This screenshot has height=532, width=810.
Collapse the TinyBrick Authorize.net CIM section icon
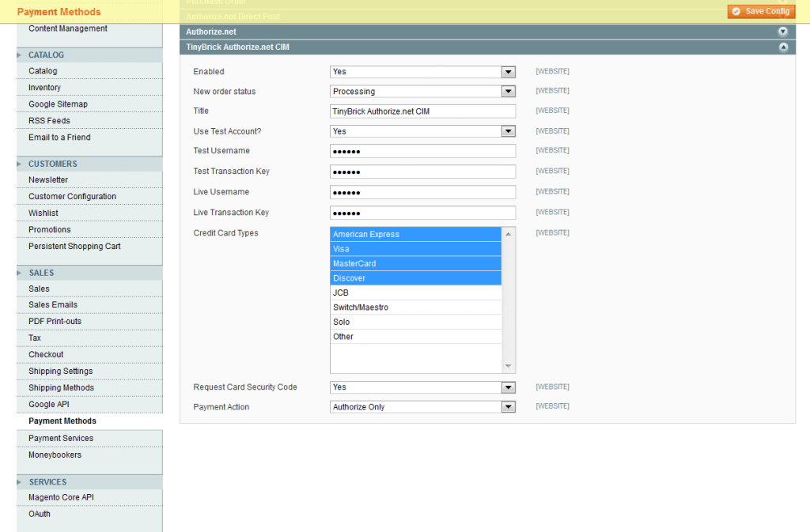click(782, 47)
